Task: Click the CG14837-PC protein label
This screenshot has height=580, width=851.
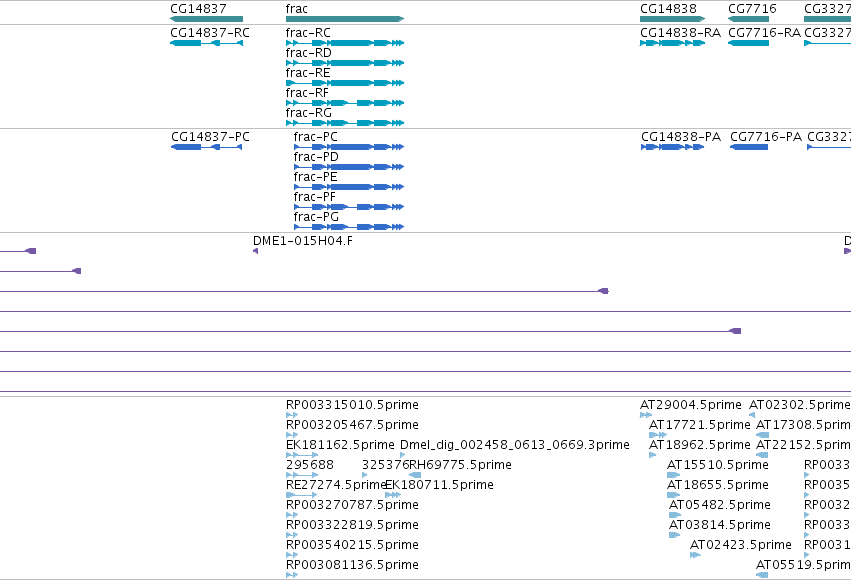Action: click(210, 137)
